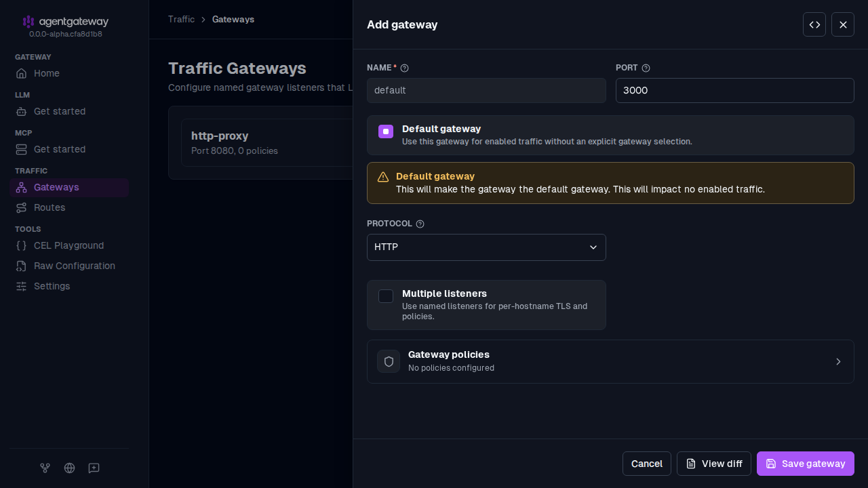This screenshot has height=488, width=868.
Task: Click the Traffic breadcrumb link
Action: tap(181, 19)
